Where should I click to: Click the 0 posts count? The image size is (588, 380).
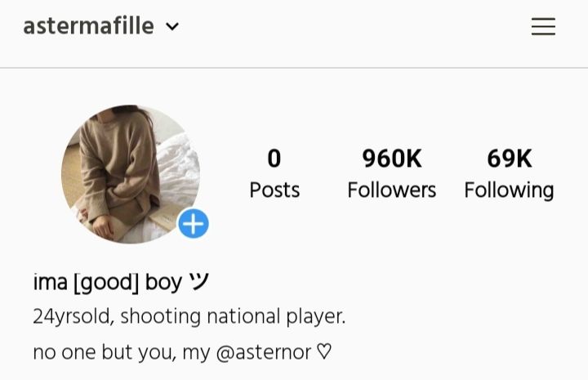point(274,159)
